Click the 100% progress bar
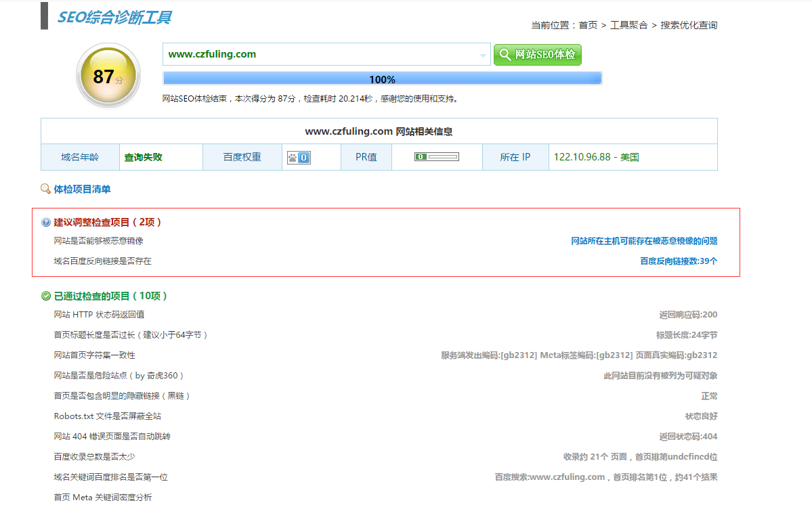This screenshot has width=812, height=505. point(382,79)
